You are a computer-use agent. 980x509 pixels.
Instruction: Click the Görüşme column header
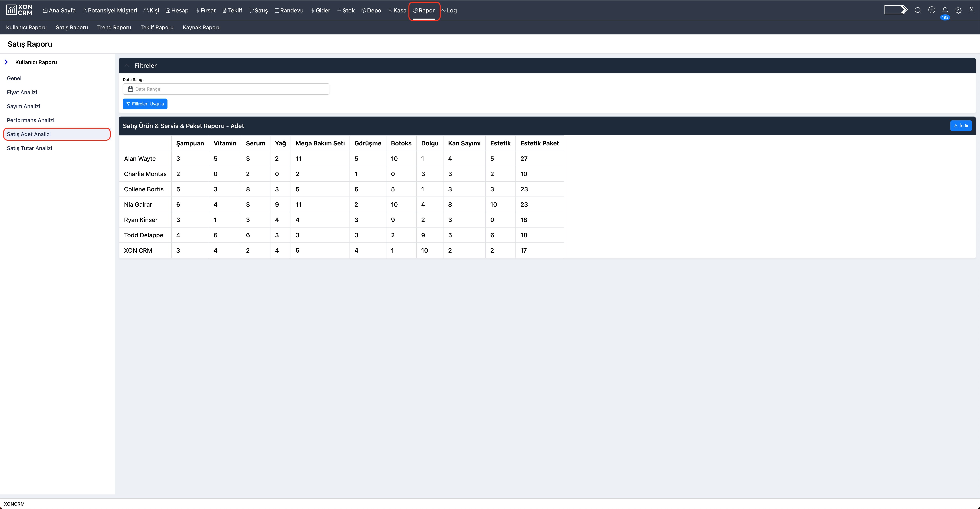tap(368, 143)
